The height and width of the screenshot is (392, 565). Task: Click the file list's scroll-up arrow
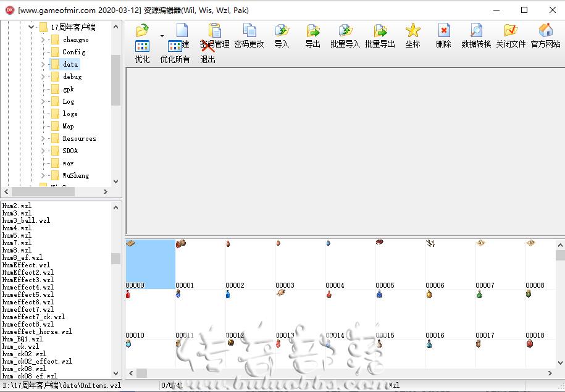[x=115, y=207]
